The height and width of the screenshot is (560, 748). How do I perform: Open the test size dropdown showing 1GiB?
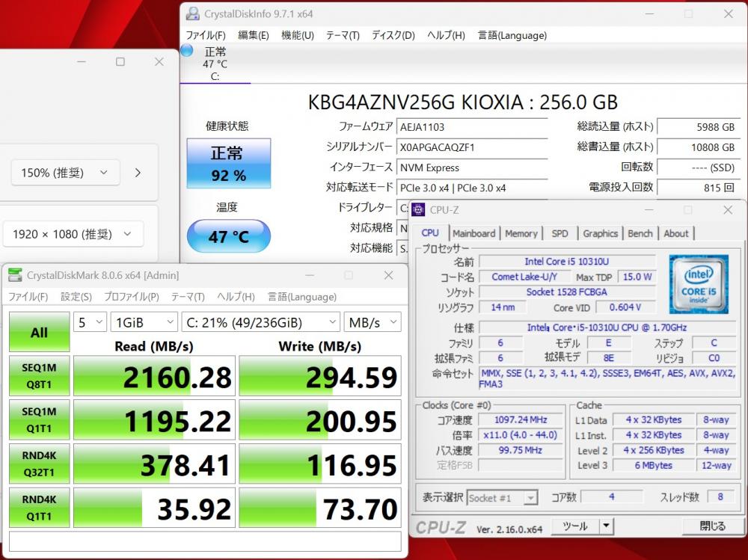coord(144,322)
